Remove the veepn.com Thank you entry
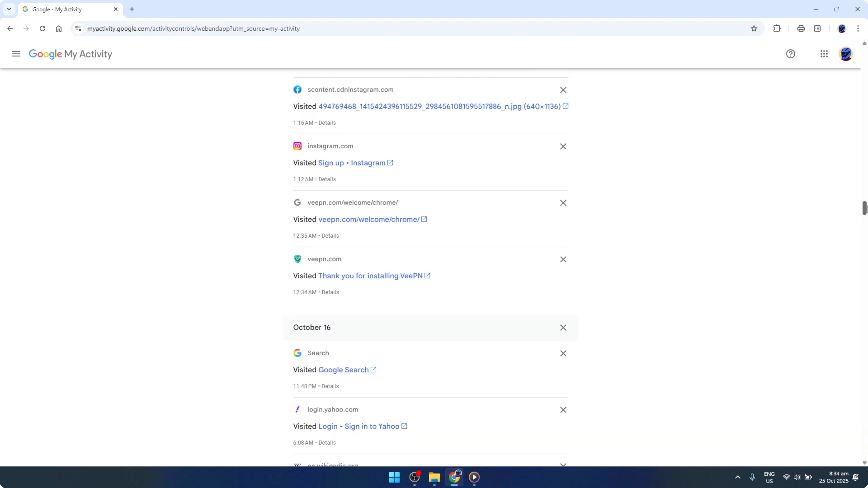 pos(563,259)
